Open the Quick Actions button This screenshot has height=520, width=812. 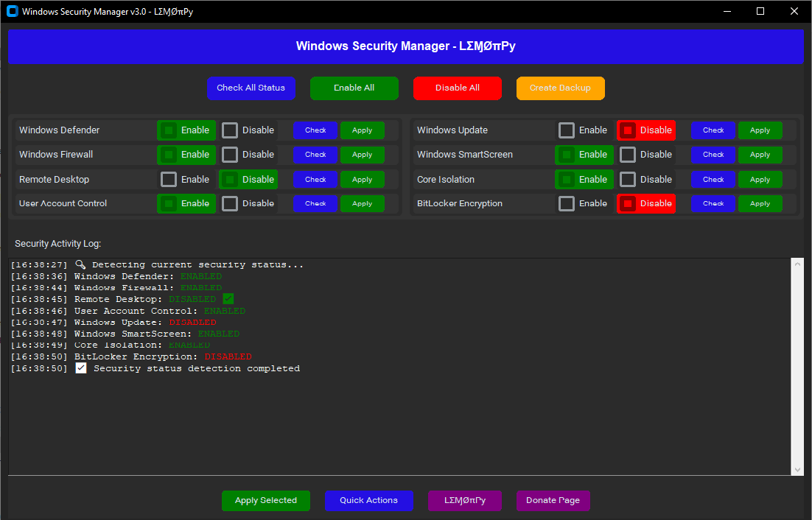[368, 500]
